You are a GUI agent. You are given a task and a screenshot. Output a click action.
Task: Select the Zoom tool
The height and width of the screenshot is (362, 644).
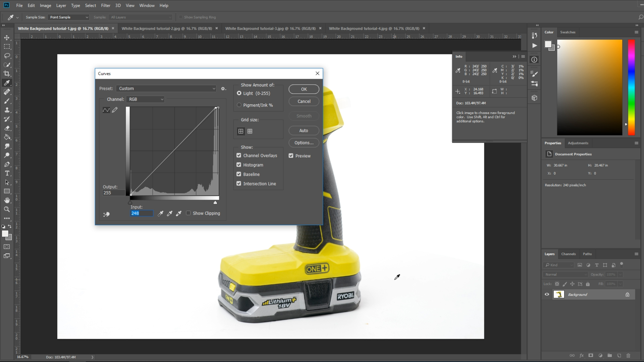[7, 209]
